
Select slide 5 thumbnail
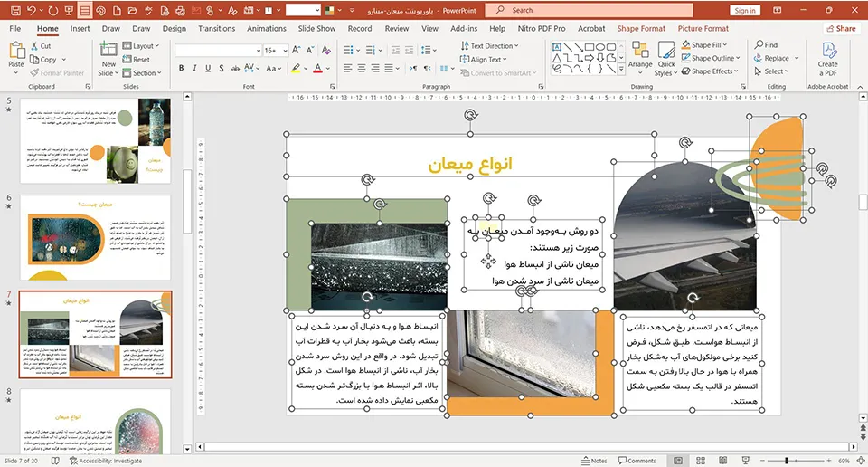tap(95, 140)
